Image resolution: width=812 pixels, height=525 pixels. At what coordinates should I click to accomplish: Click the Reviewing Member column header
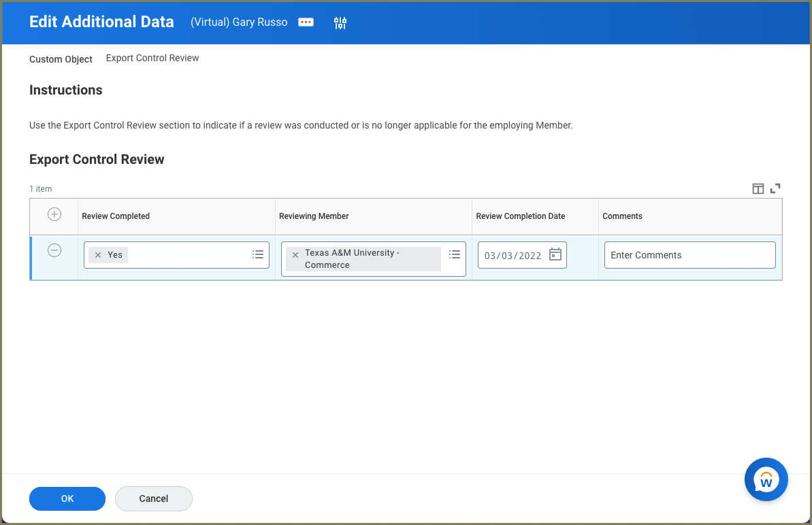tap(314, 216)
